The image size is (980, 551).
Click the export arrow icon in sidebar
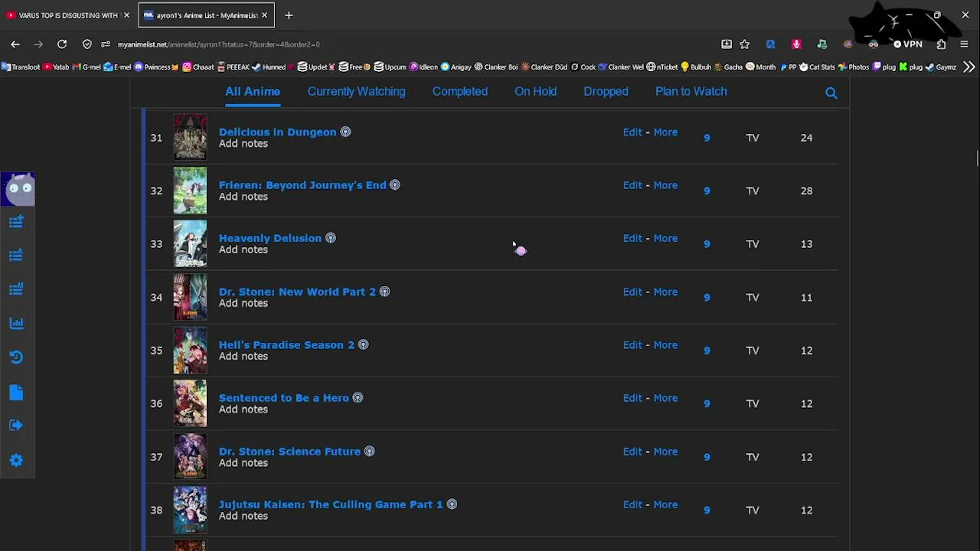click(x=16, y=425)
